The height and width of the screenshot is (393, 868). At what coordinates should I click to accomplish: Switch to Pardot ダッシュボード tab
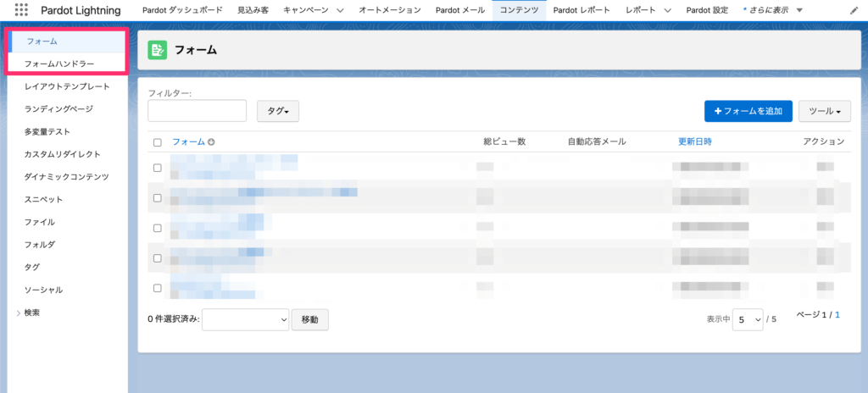[182, 10]
